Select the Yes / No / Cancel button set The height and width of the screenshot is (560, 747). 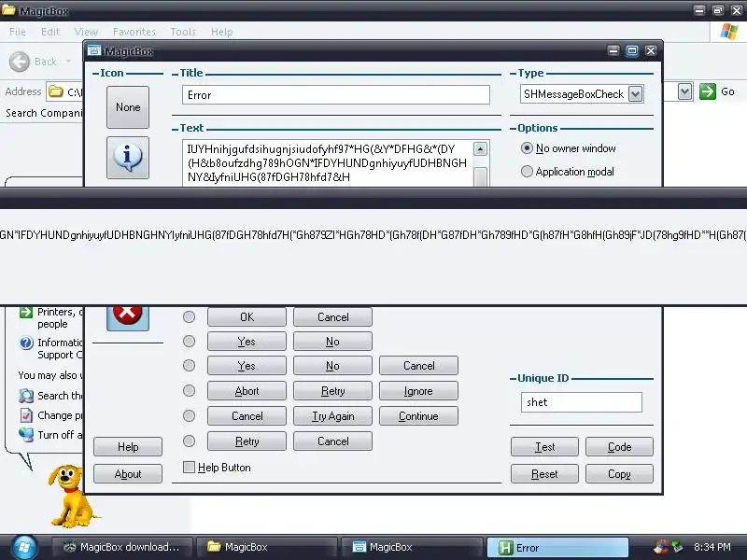[190, 366]
